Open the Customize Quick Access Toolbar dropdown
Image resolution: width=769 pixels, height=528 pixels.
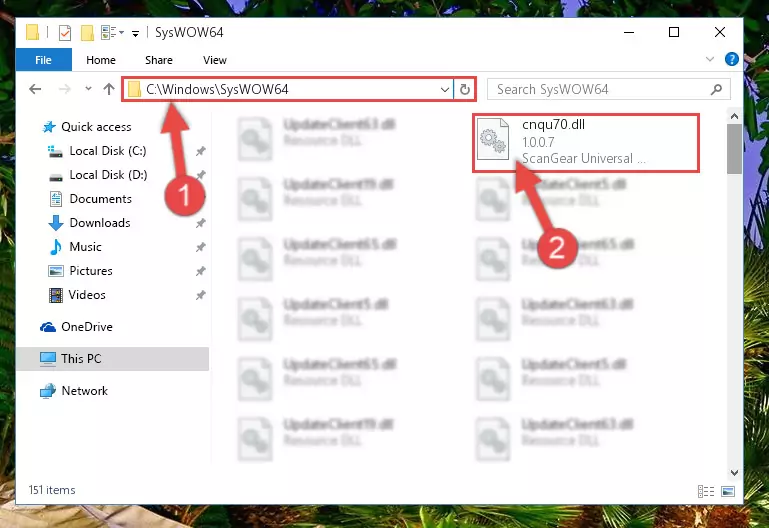(x=135, y=33)
